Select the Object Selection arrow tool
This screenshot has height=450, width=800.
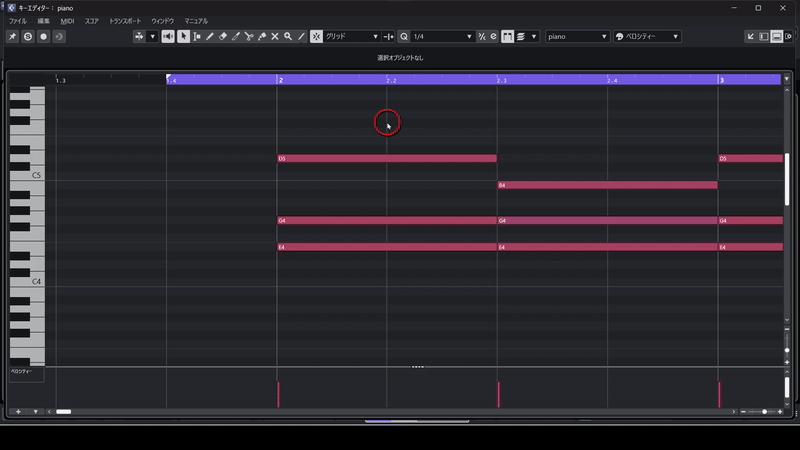tap(183, 36)
